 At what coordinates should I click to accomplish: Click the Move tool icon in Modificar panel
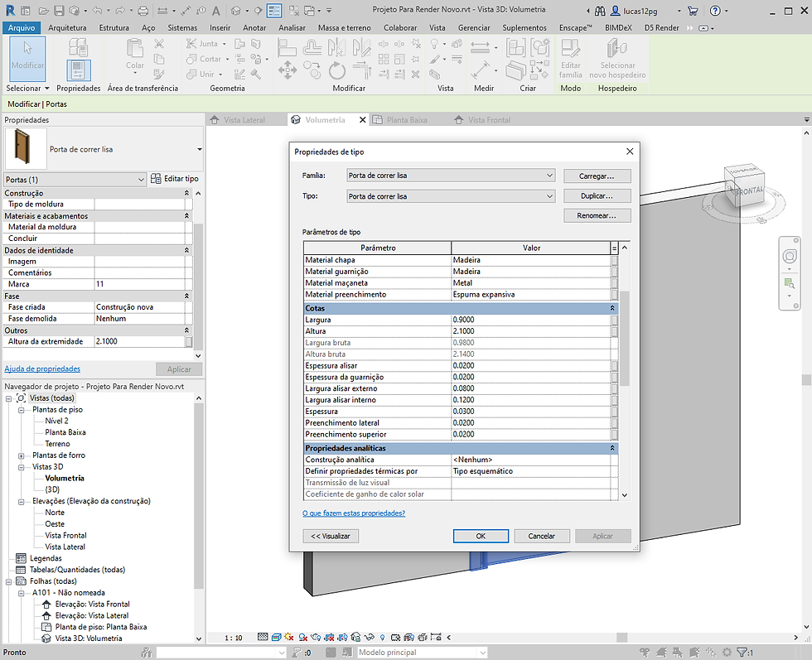288,70
